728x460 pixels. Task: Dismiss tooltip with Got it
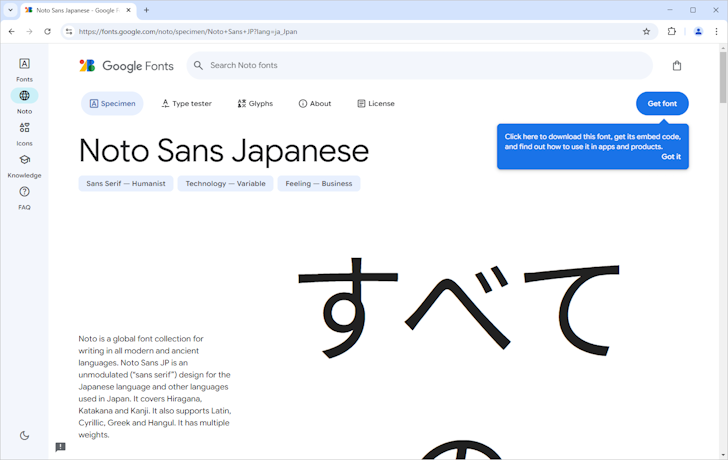pyautogui.click(x=671, y=157)
